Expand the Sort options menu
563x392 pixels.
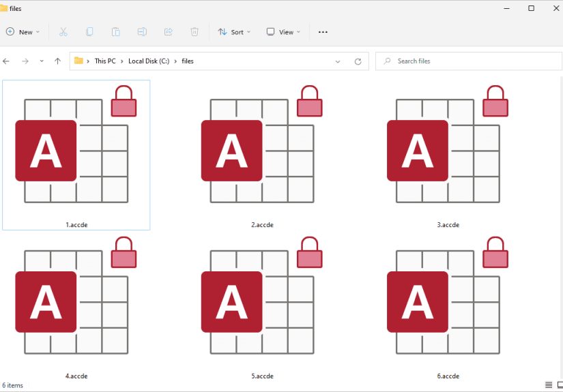pos(234,32)
